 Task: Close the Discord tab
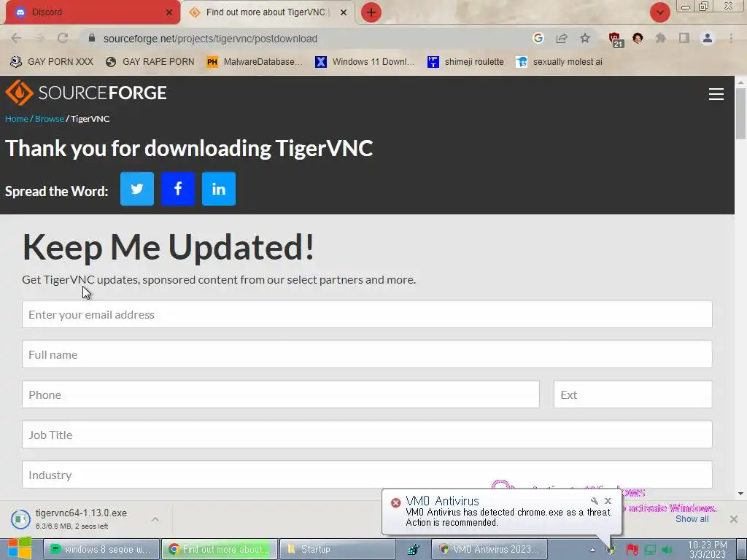point(169,12)
